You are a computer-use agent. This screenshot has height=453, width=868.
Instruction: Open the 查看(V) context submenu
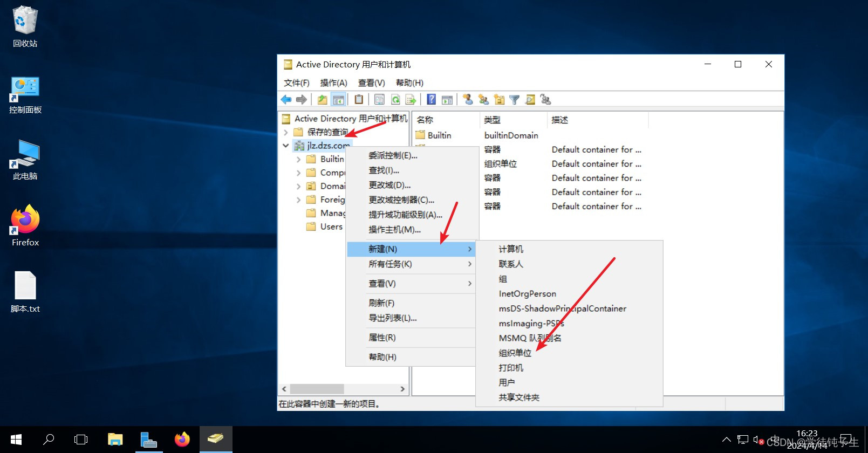coord(412,284)
